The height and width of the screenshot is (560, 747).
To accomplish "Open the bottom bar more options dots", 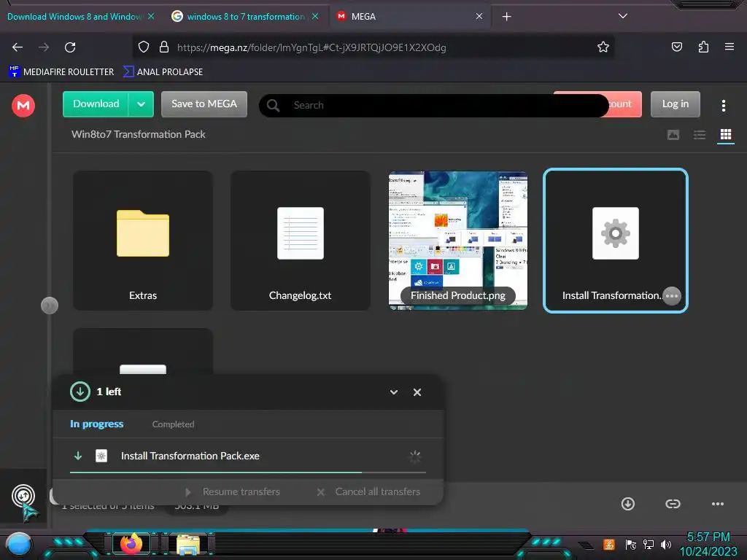I will coord(718,504).
